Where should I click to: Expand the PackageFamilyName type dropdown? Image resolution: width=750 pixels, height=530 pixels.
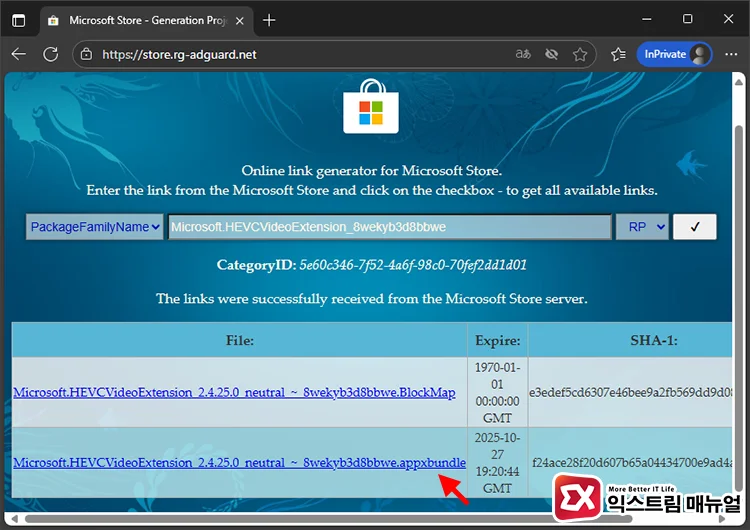pos(95,227)
